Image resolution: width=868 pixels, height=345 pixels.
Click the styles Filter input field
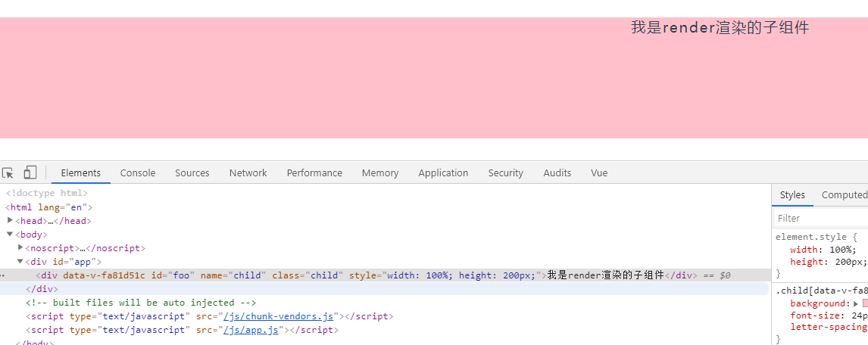(x=822, y=218)
